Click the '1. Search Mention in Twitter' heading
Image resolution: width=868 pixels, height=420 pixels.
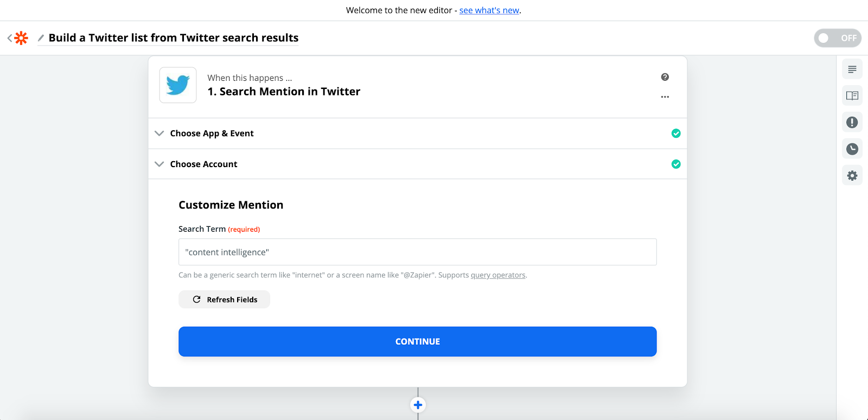284,92
